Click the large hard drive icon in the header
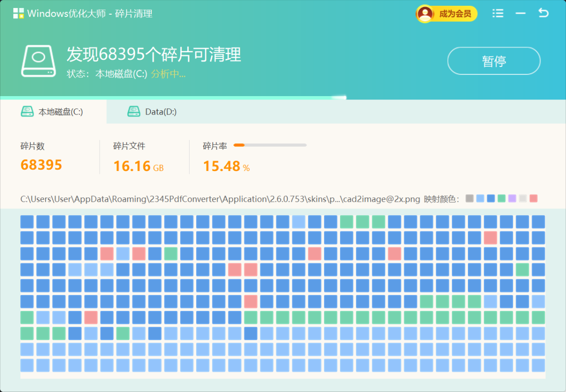 [x=38, y=60]
